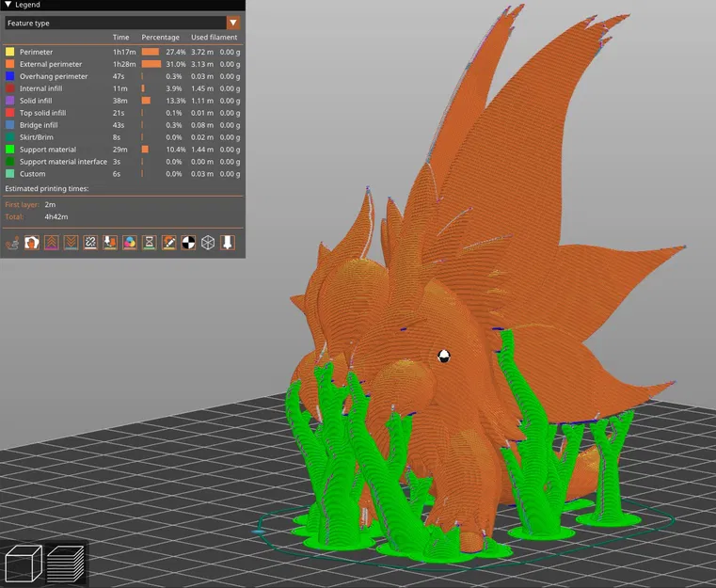
Task: Toggle shells display (wireframe cube icon)
Action: coord(208,243)
